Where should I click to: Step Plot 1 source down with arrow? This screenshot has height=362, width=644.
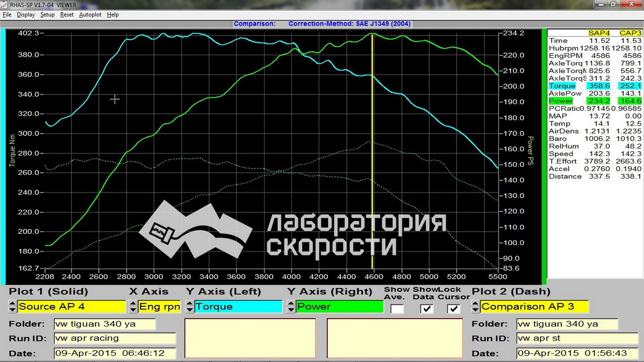[13, 310]
